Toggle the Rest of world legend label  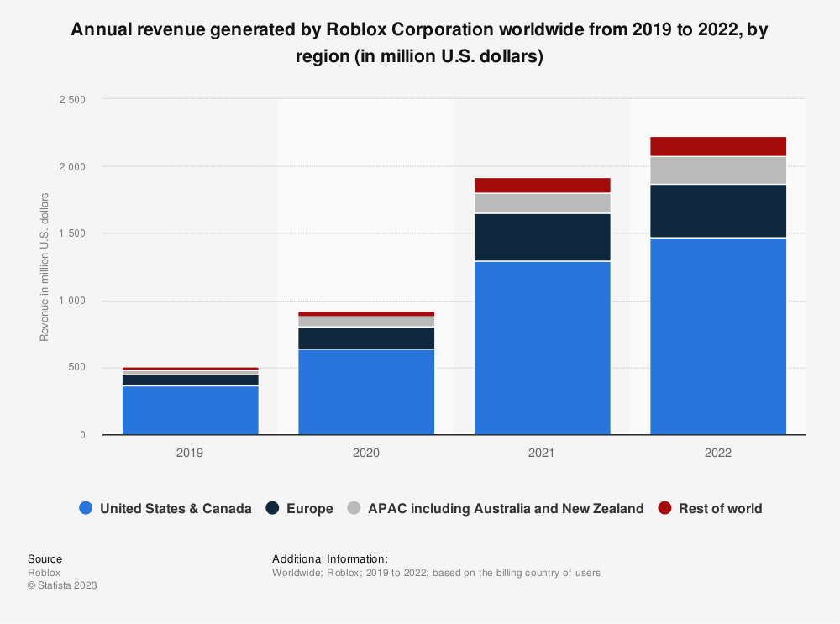tap(720, 508)
